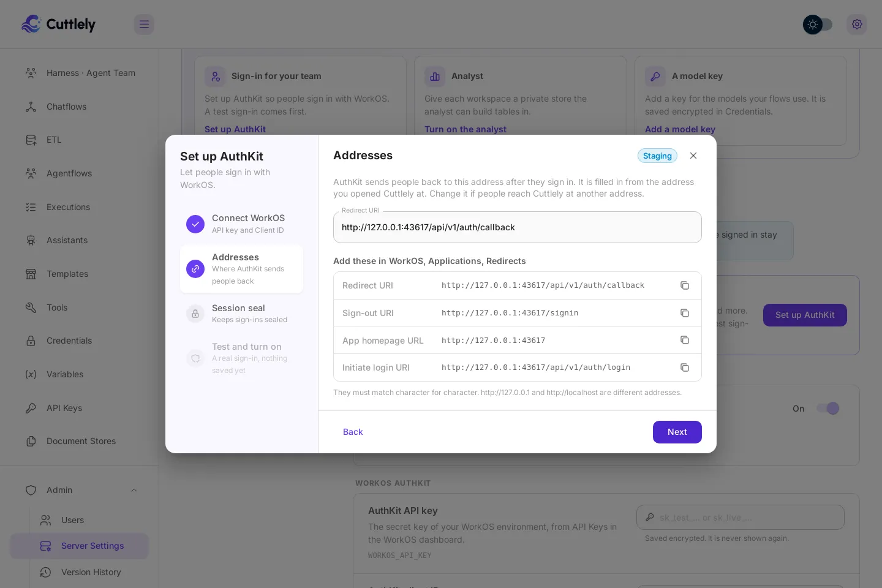Select the Session seal step
The image size is (882, 588).
[241, 314]
